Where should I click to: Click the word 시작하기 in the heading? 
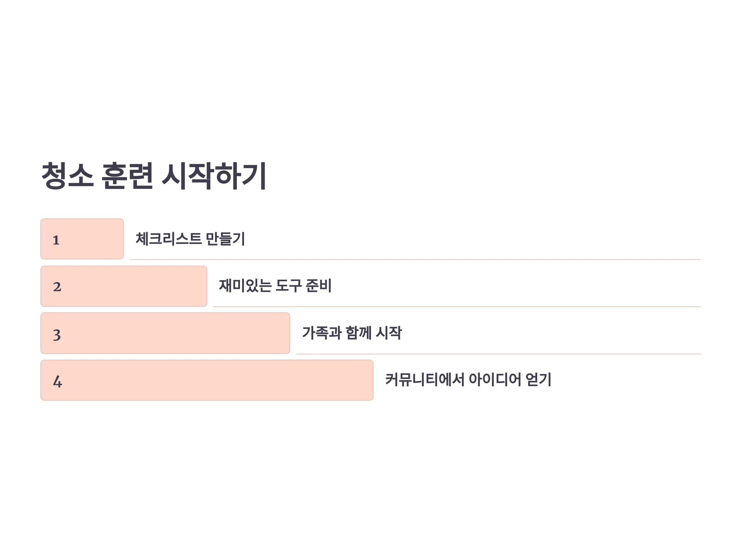click(x=214, y=176)
